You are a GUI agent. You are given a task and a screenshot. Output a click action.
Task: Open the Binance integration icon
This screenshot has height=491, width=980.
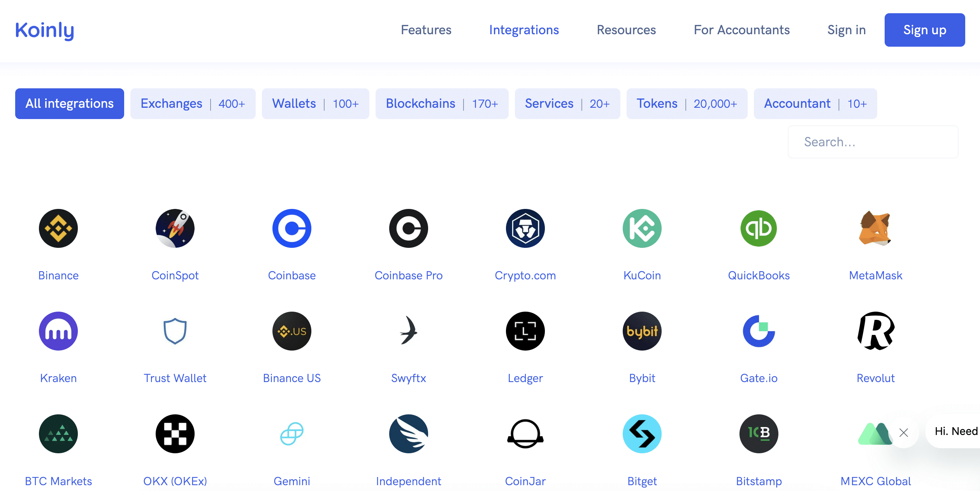click(58, 228)
